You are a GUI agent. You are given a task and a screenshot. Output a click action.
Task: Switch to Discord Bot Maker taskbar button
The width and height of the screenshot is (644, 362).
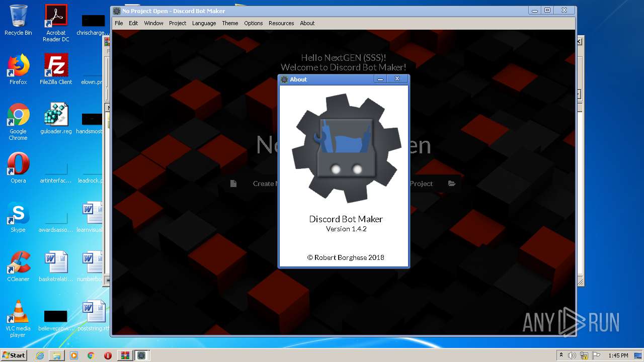[x=141, y=355]
